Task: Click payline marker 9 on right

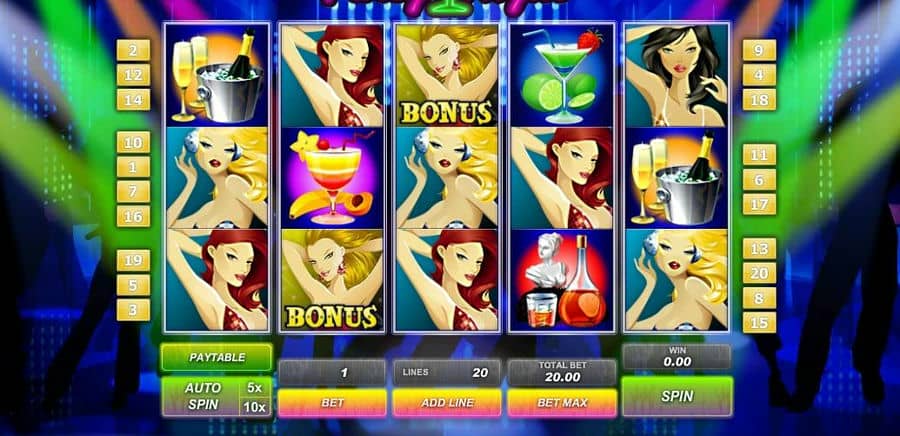Action: coord(759,50)
